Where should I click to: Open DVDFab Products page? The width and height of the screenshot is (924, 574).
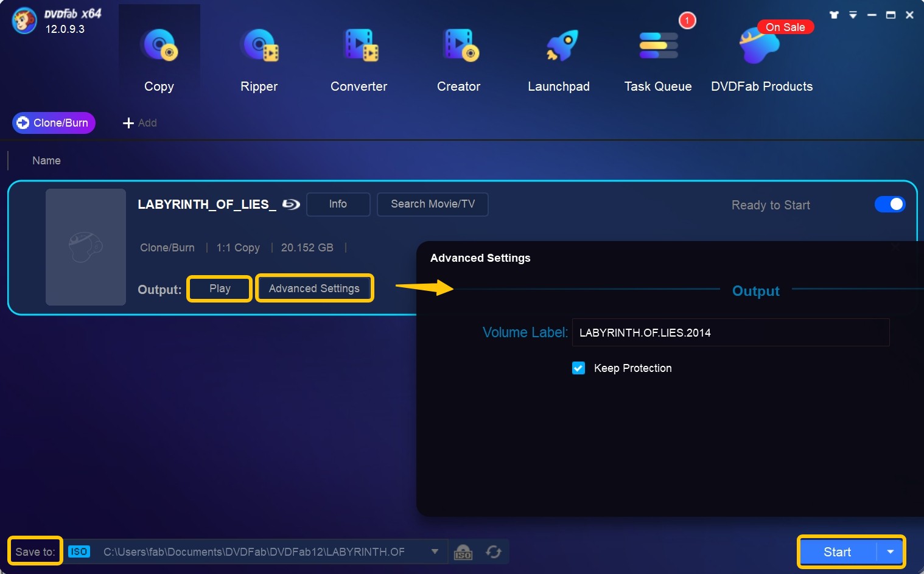click(x=761, y=60)
